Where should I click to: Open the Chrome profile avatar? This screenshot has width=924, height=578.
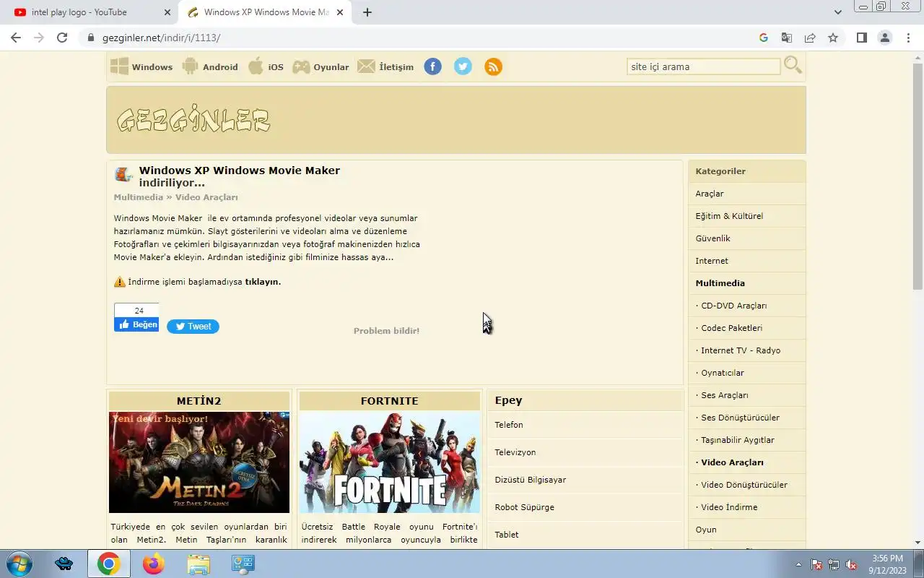(x=884, y=38)
